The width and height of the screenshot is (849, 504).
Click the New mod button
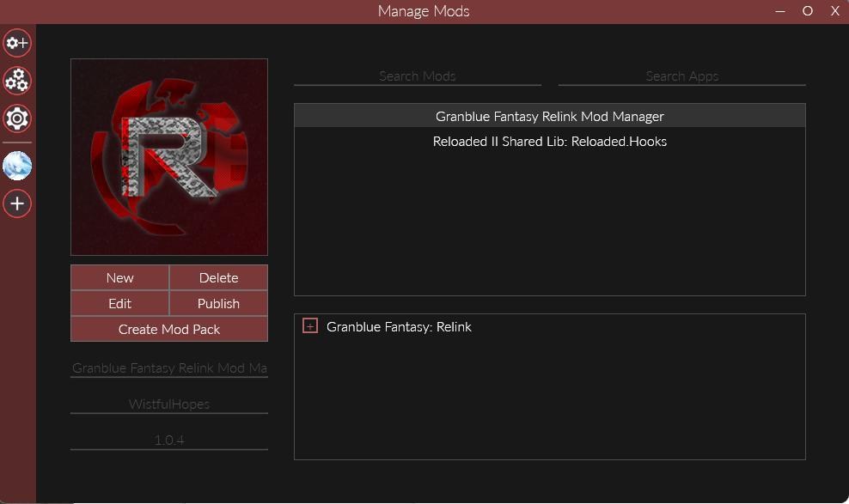[x=119, y=277]
